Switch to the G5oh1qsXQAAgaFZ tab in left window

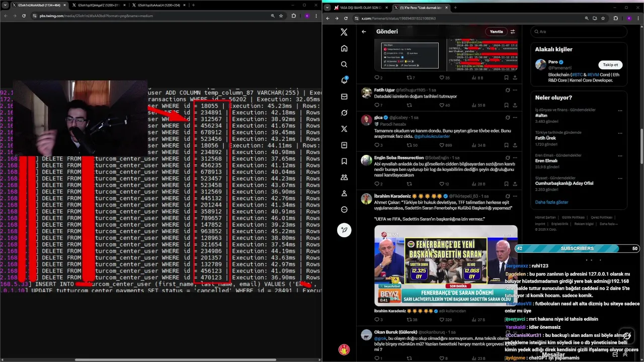99,5
